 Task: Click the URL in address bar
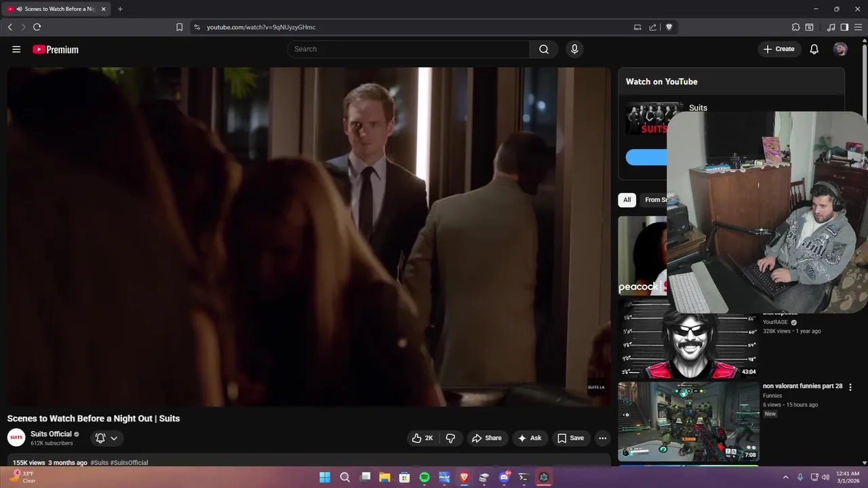261,27
